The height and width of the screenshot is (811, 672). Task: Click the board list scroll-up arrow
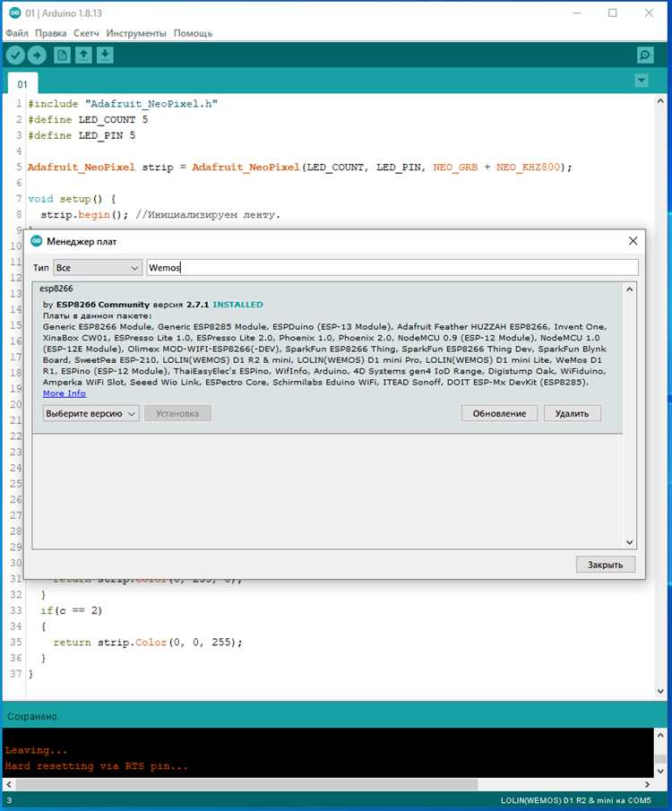tap(630, 289)
